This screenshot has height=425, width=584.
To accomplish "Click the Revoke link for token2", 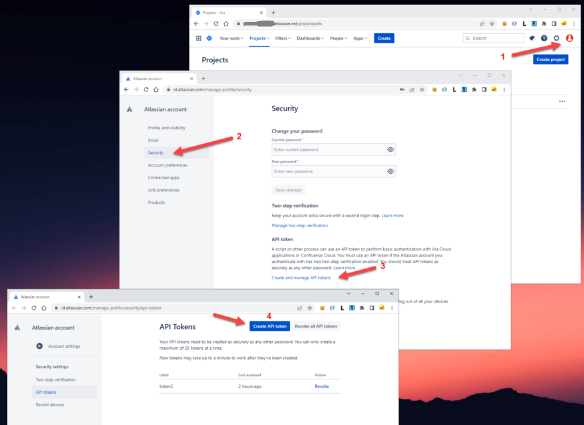I will (x=321, y=386).
